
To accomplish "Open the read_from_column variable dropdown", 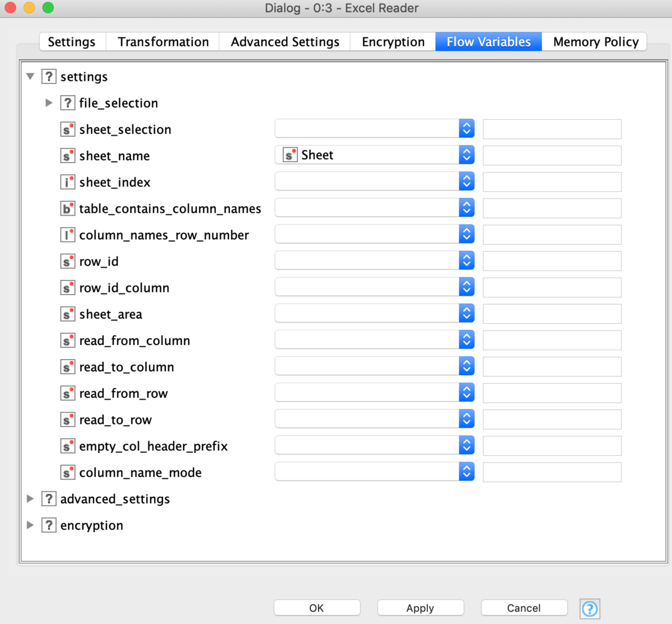I will tap(375, 339).
